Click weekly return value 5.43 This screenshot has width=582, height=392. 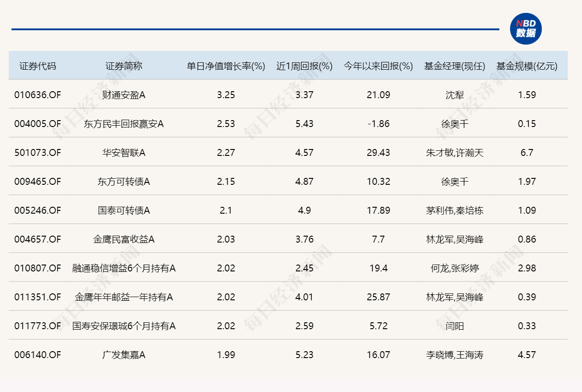(304, 124)
